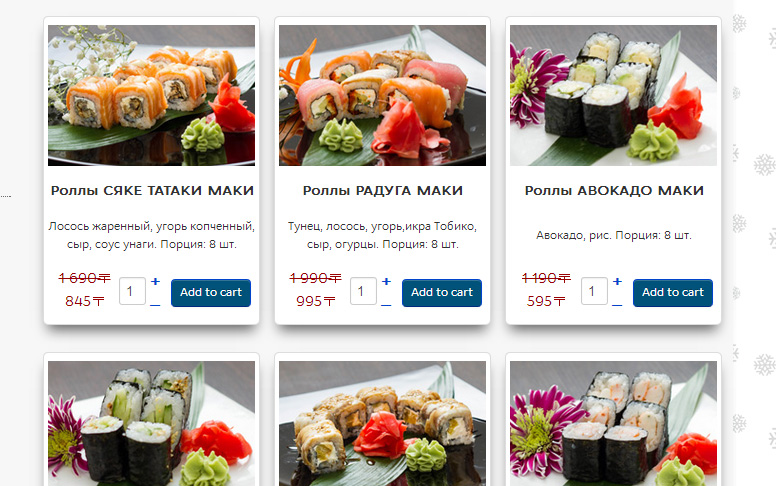The width and height of the screenshot is (776, 486).
Task: Focus the quantity field for Сяке Татаки Маки
Action: click(x=132, y=291)
